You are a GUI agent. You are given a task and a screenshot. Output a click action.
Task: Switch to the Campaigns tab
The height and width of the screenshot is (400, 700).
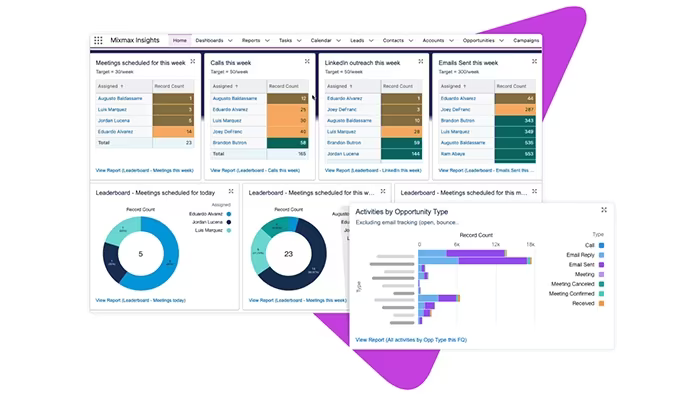(x=526, y=41)
